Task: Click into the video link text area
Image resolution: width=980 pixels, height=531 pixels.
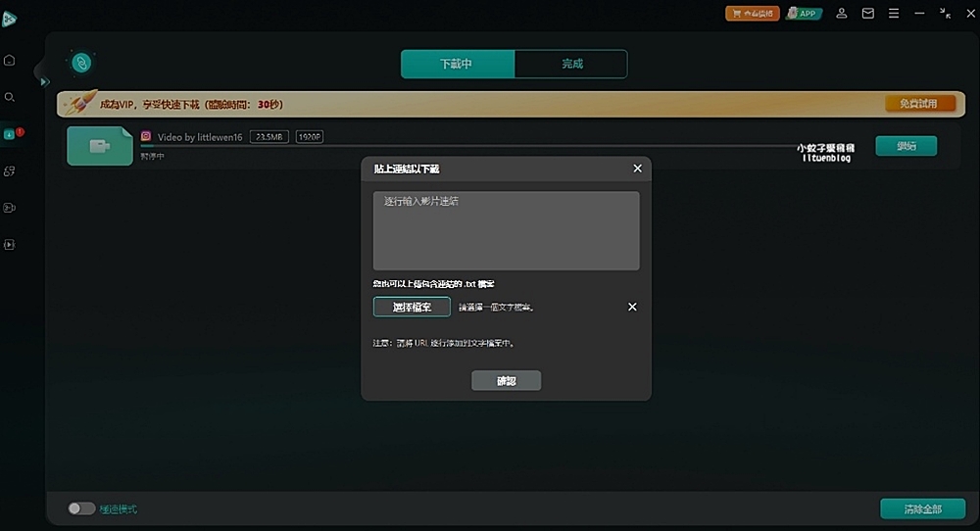Action: click(507, 230)
